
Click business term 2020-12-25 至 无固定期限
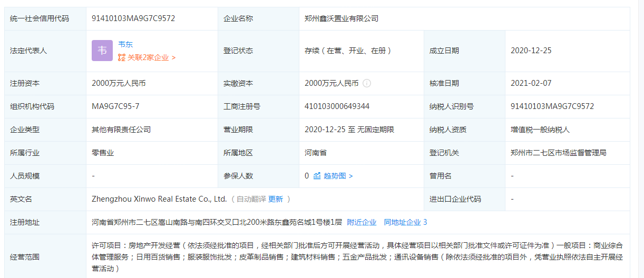pos(349,130)
